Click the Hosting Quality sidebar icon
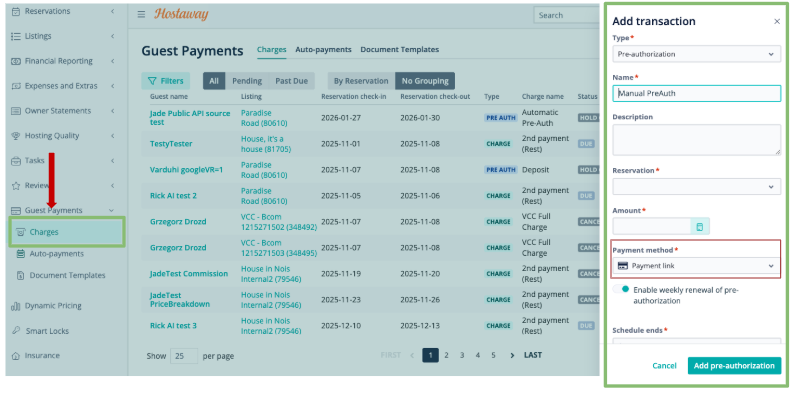 click(x=16, y=136)
